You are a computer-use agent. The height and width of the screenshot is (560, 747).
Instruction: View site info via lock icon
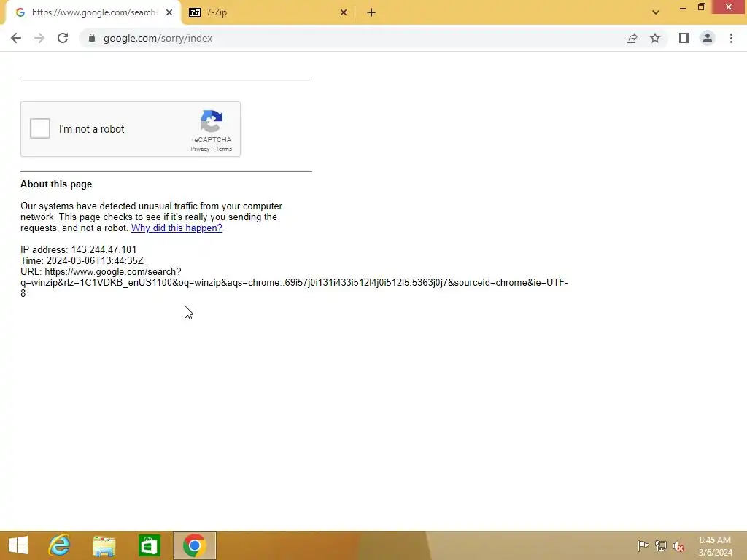92,38
